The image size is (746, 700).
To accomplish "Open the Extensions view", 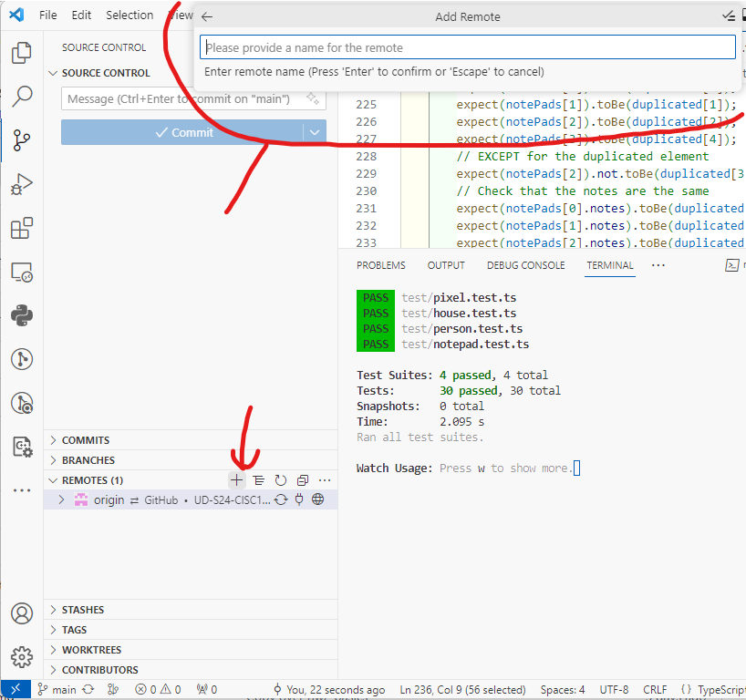I will pos(21,228).
